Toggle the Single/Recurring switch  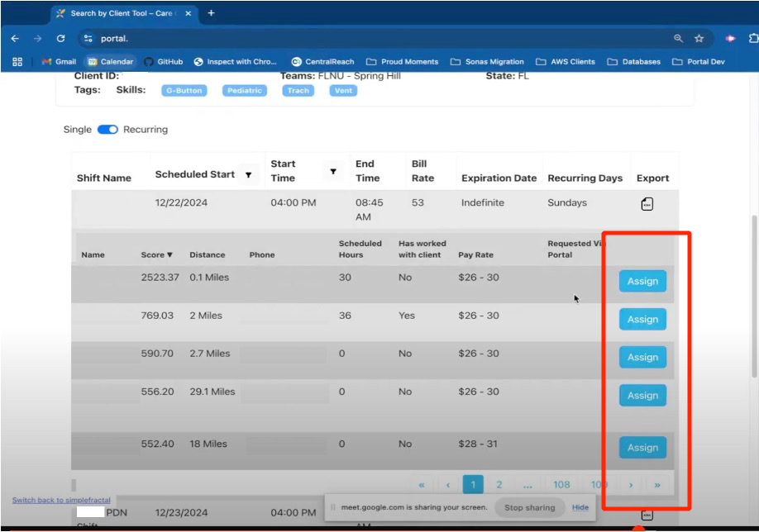pos(107,130)
